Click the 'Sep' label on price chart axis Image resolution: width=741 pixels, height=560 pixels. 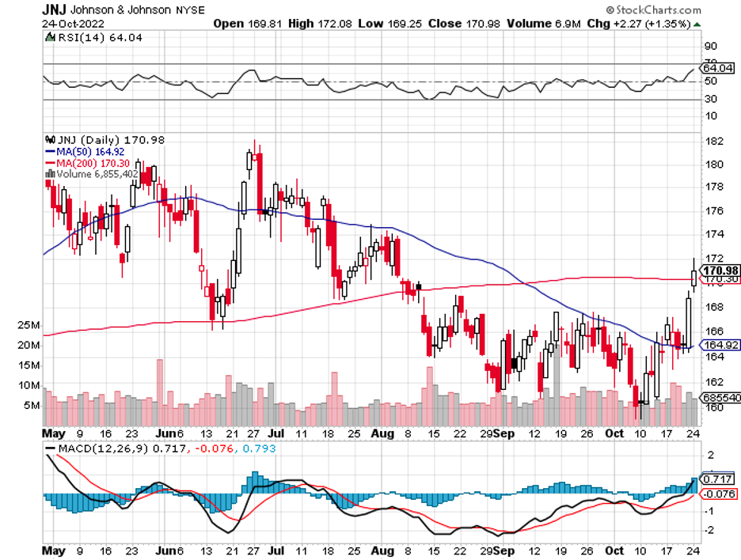(503, 433)
